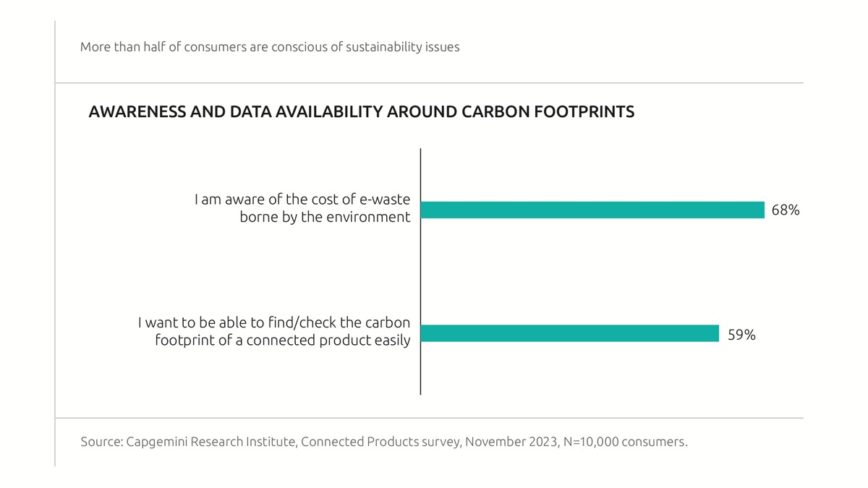Click the 'I am aware of the cost of e-waste' label
This screenshot has height=488, width=868.
(x=302, y=200)
